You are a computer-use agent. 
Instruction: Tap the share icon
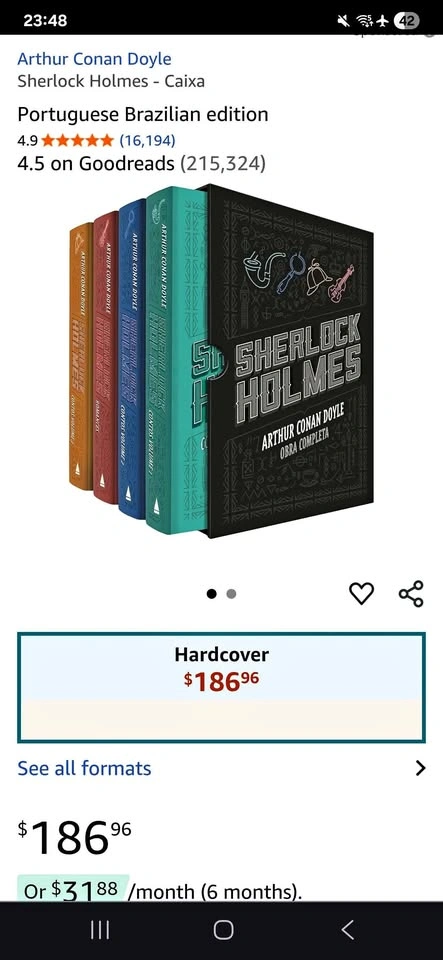coord(411,593)
